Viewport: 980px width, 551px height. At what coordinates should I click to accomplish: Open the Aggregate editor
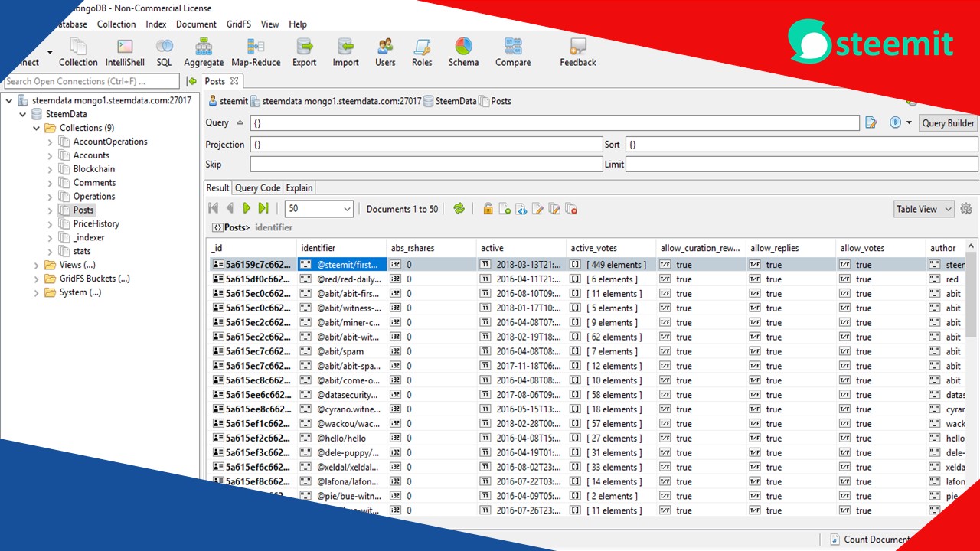[x=204, y=53]
